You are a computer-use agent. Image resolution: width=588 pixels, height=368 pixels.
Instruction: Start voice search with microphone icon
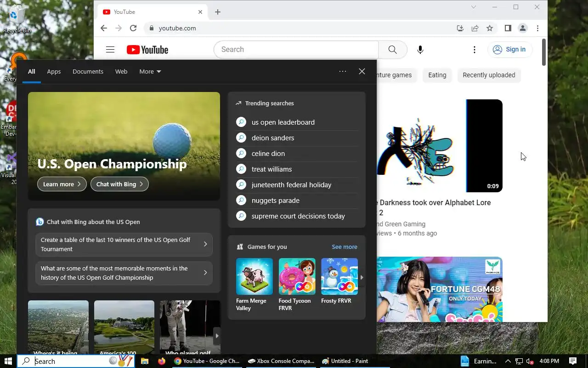pyautogui.click(x=420, y=50)
